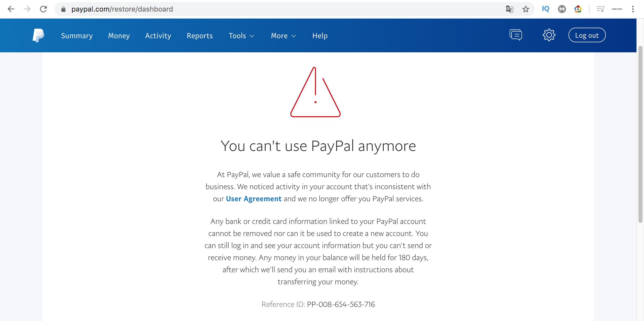Bookmark this page with star icon
Screen dimensions: 644x321
click(526, 9)
